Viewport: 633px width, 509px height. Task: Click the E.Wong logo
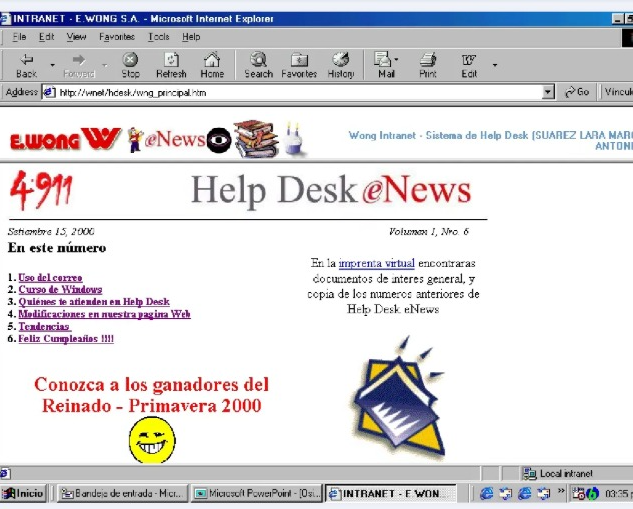(65, 139)
